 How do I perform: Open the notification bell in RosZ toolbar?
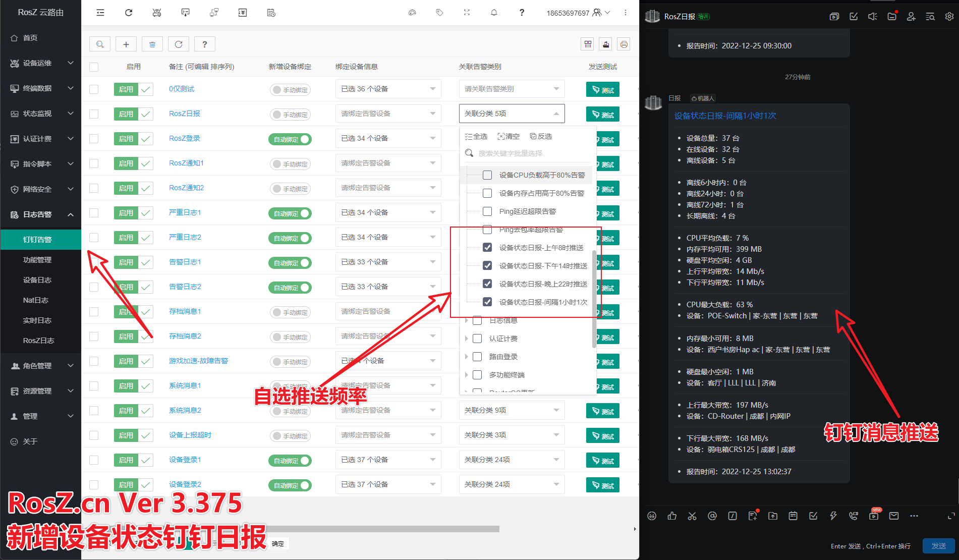click(x=494, y=13)
